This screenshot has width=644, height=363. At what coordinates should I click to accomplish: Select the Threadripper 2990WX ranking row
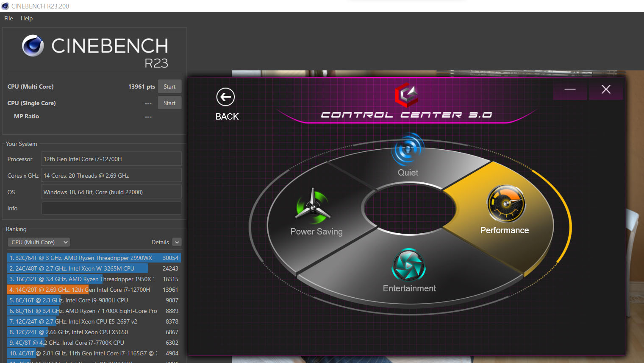coord(94,258)
